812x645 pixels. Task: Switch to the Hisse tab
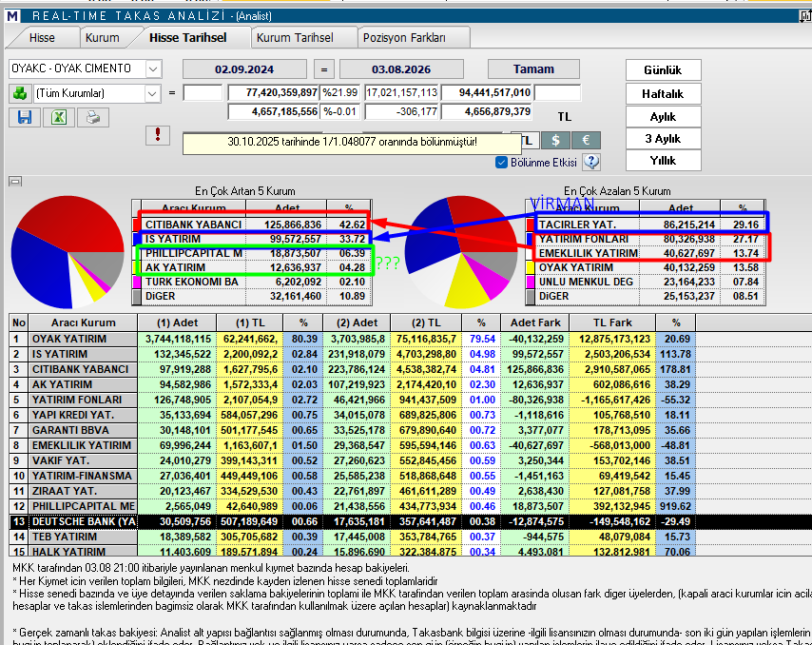click(x=42, y=38)
